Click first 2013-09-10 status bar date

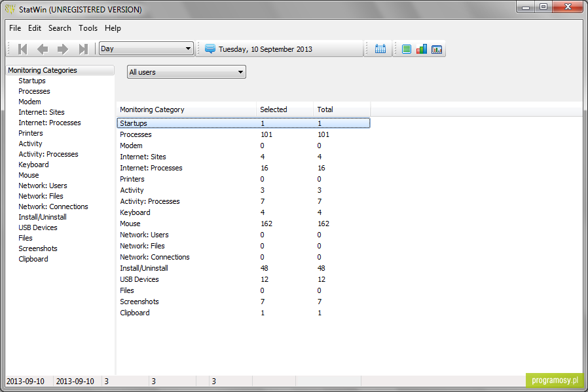(26, 381)
